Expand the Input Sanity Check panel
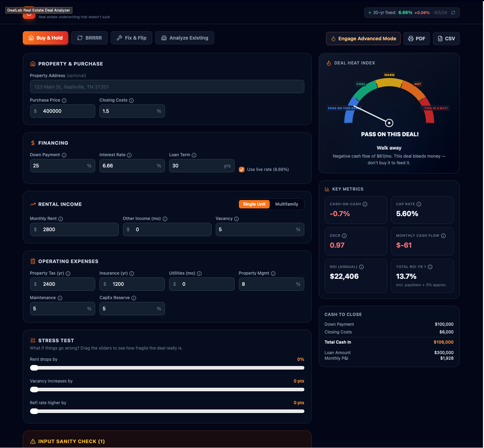 [x=167, y=441]
